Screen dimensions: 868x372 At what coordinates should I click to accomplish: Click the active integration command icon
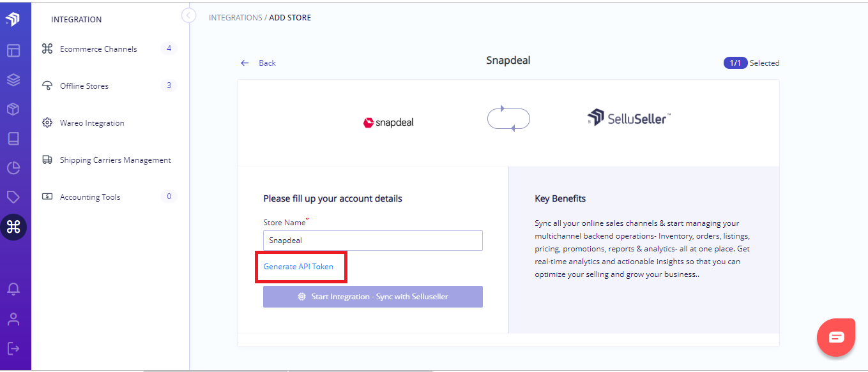click(x=13, y=227)
